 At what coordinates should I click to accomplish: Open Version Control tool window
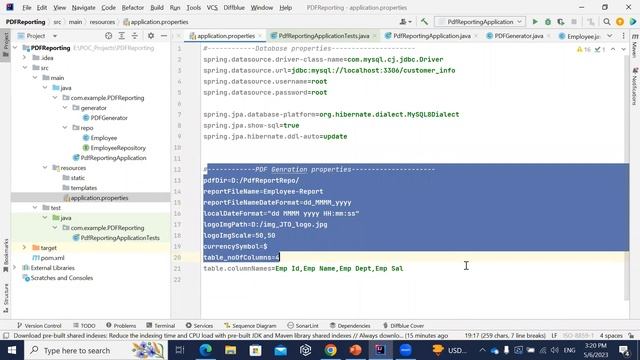coord(39,326)
